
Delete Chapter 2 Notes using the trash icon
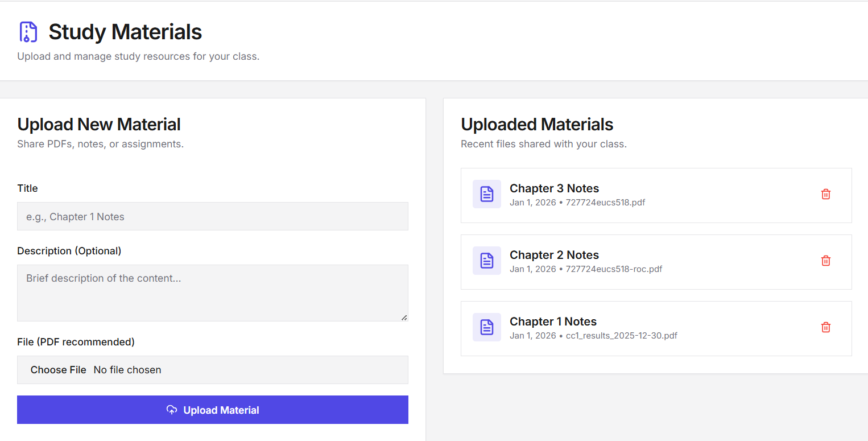(826, 261)
